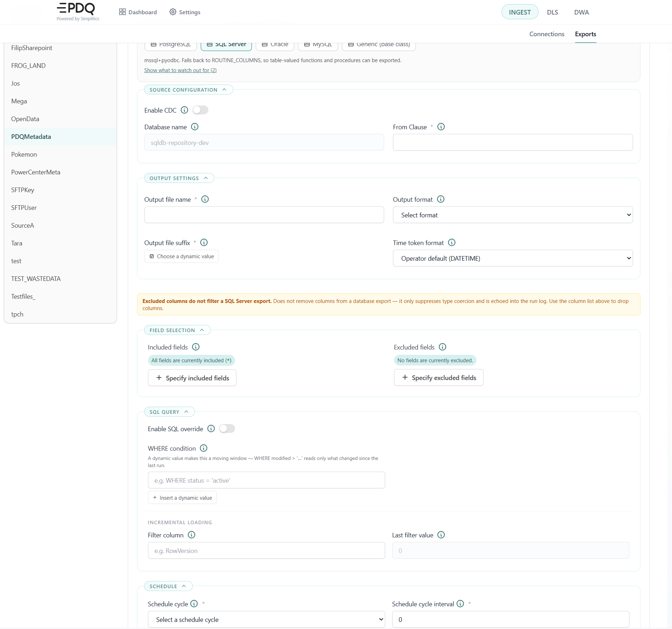Collapse the Schedule section

click(x=168, y=586)
